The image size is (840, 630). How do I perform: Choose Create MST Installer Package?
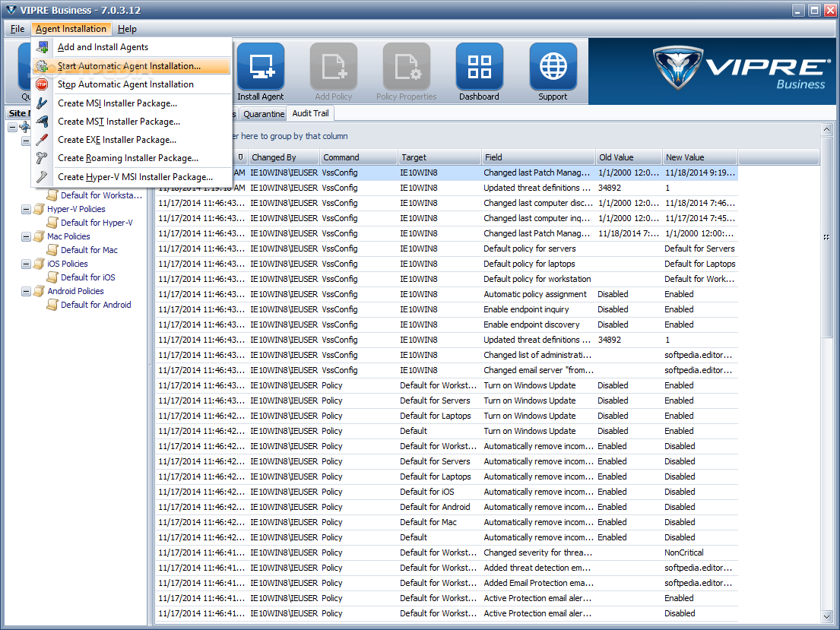click(132, 122)
